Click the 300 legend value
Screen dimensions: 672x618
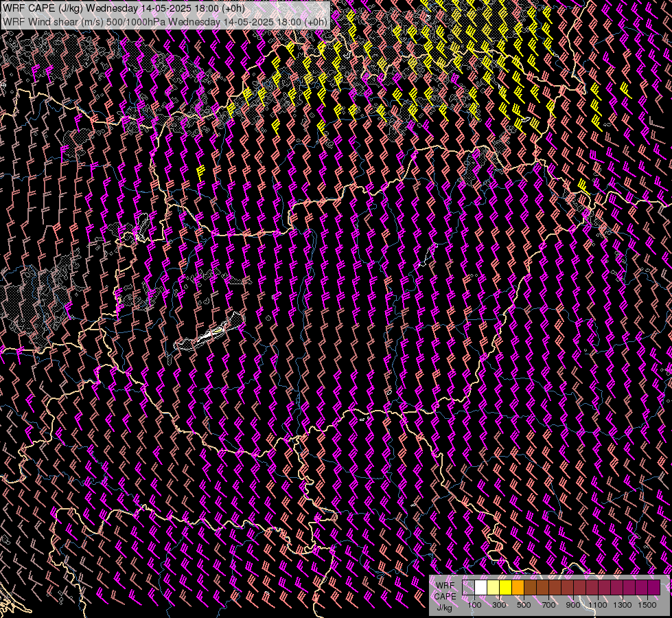[x=499, y=605]
